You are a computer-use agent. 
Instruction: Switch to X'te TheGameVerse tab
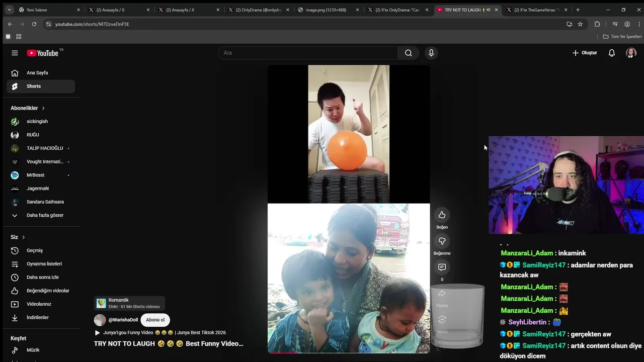[536, 10]
